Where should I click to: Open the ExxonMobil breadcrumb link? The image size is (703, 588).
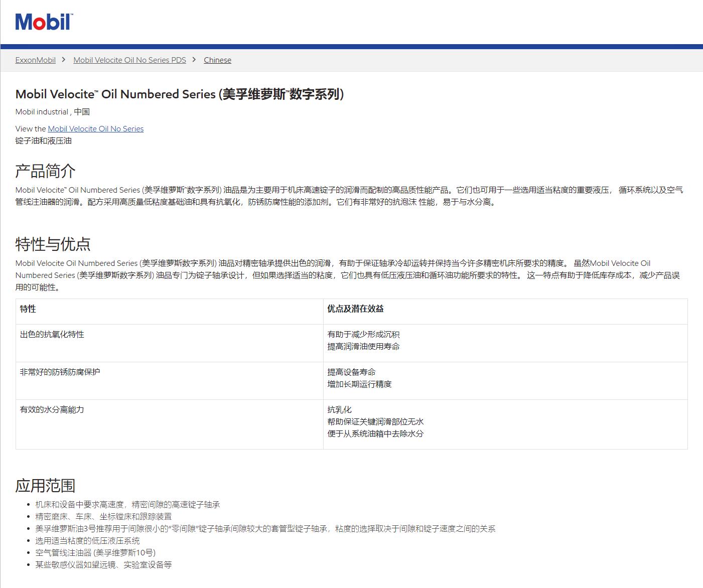(x=36, y=60)
